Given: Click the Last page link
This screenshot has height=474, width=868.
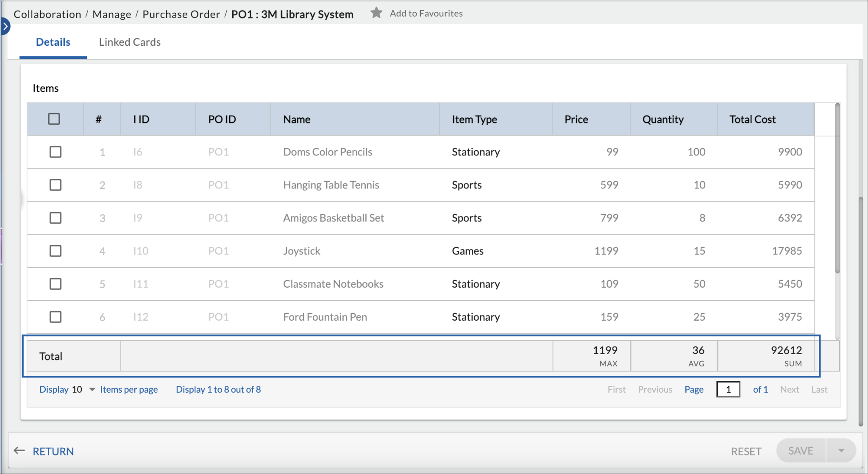Looking at the screenshot, I should click(819, 389).
